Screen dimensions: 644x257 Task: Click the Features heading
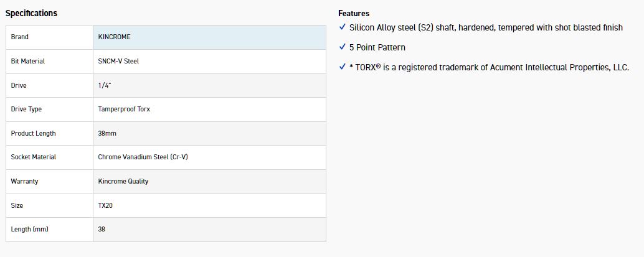tap(354, 13)
